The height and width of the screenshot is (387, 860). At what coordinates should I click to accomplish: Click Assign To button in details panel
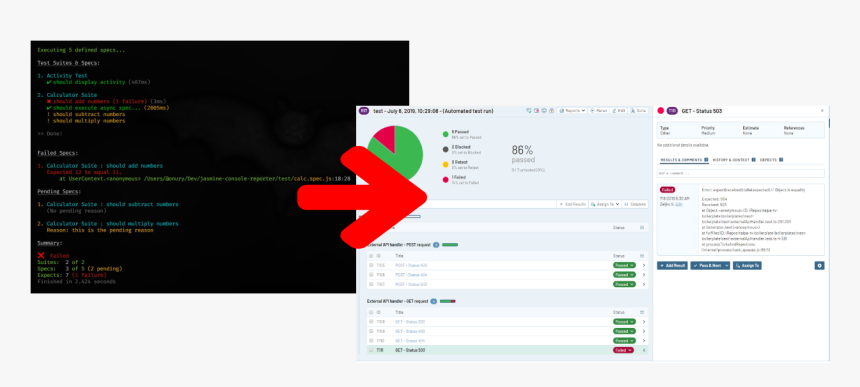pyautogui.click(x=747, y=265)
